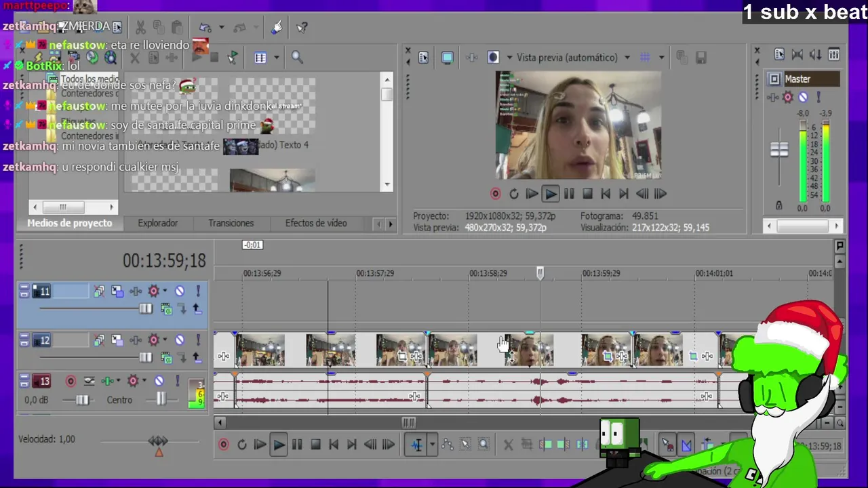The height and width of the screenshot is (488, 868).
Task: Lock Master fader channels
Action: (778, 205)
